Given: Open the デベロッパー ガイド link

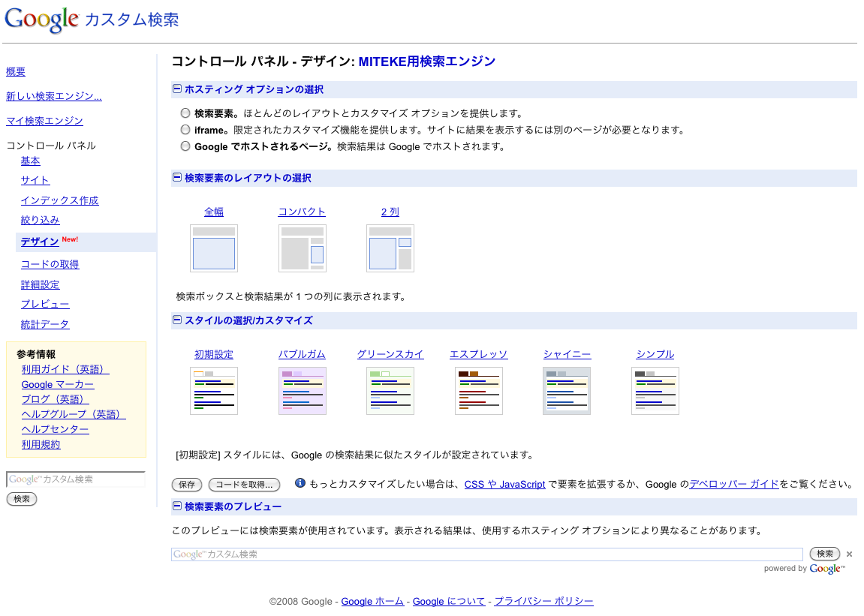Looking at the screenshot, I should tap(734, 484).
